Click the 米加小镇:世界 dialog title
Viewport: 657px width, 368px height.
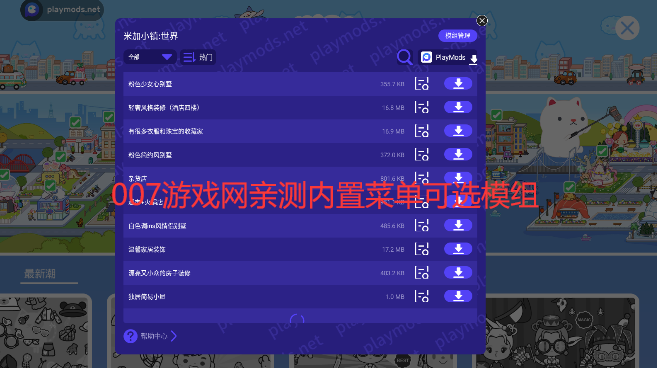[x=151, y=36]
